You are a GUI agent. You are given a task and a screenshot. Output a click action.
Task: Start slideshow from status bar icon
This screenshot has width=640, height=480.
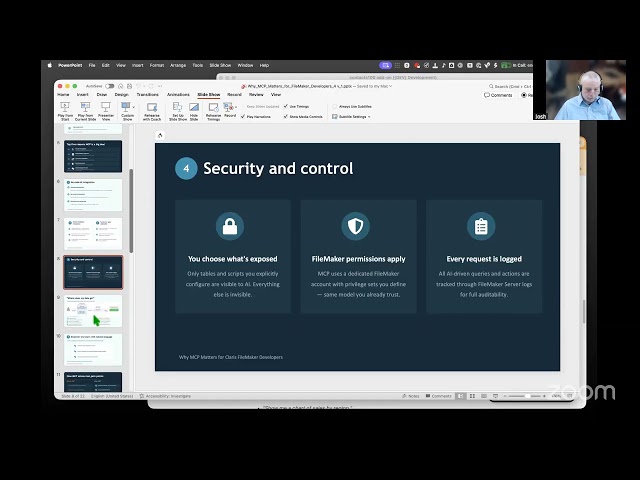tap(495, 396)
